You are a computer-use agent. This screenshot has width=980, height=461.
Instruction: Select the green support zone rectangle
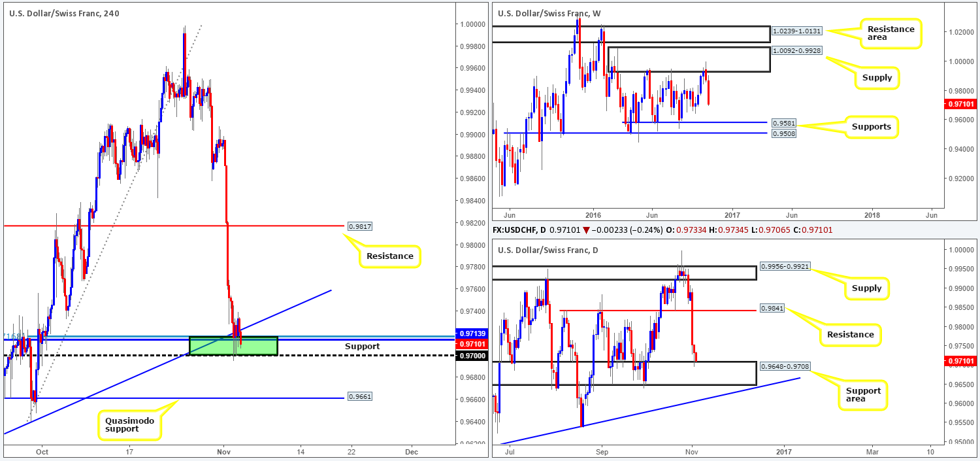[x=233, y=346]
